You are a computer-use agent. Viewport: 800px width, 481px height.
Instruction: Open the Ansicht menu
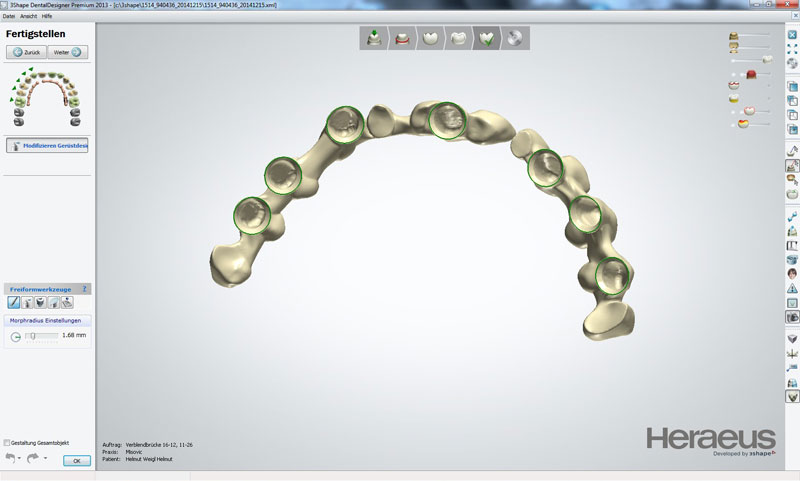(x=28, y=17)
